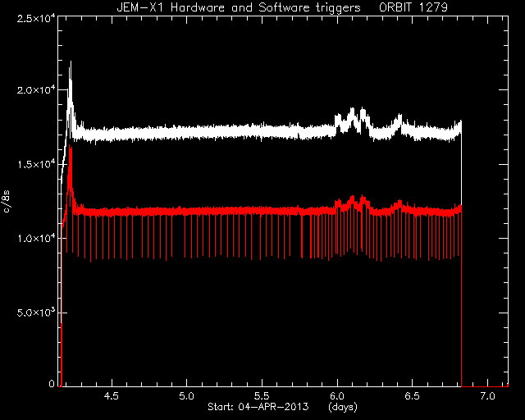
Task: Click the y-axis label 'c/8s'
Action: (6, 201)
